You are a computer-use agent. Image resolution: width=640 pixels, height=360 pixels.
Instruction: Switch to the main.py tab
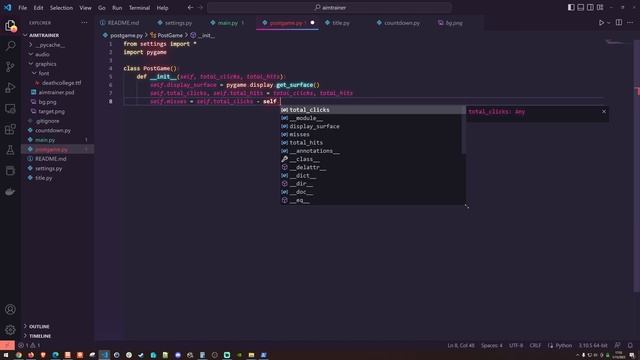[x=227, y=23]
